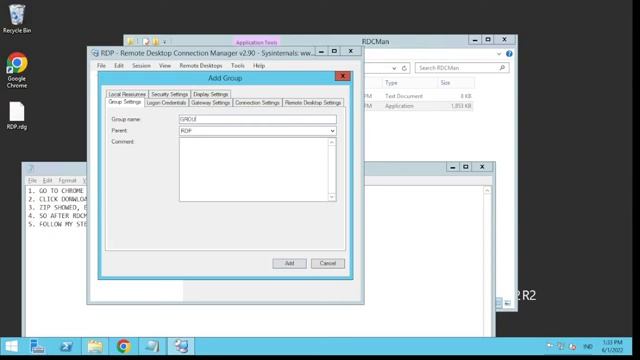Click the Comment box scroll down arrow
The image size is (640, 360).
(332, 197)
